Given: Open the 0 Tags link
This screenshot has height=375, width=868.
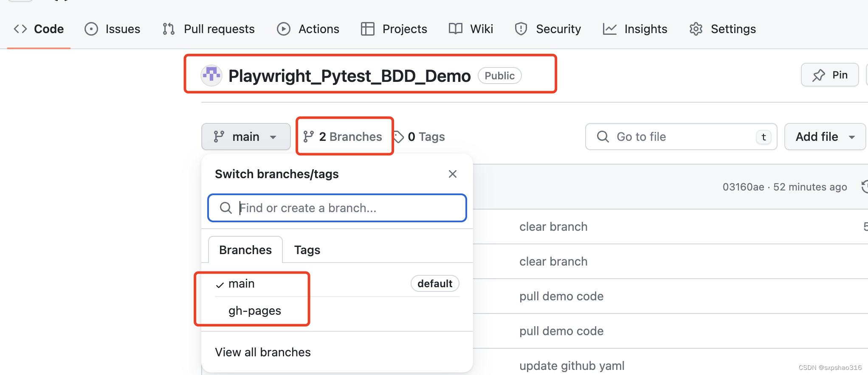Looking at the screenshot, I should tap(420, 137).
